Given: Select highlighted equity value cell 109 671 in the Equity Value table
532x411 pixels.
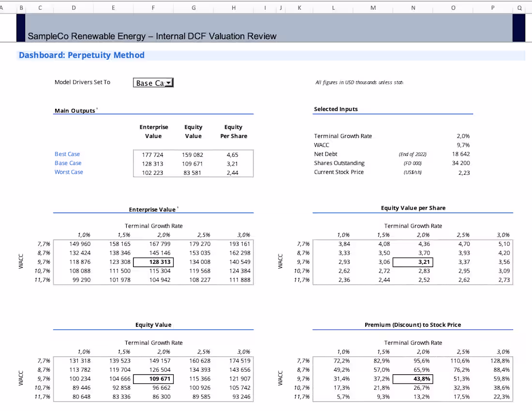Looking at the screenshot, I should tap(153, 379).
